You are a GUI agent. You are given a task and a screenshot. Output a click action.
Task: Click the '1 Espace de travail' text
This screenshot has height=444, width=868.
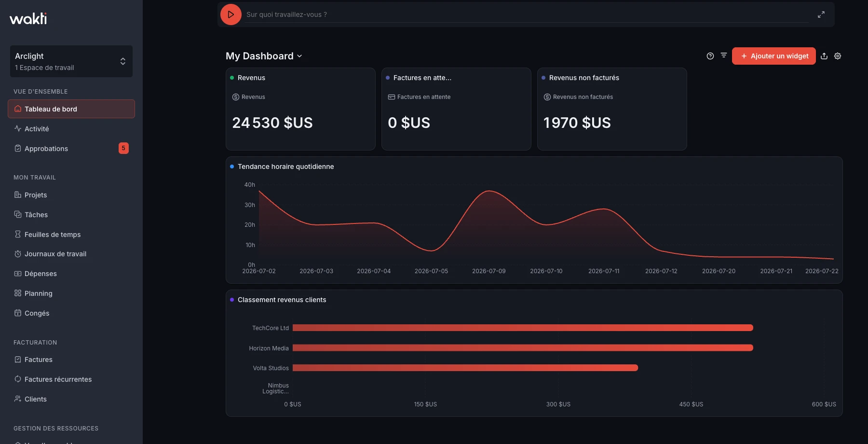[x=44, y=68]
